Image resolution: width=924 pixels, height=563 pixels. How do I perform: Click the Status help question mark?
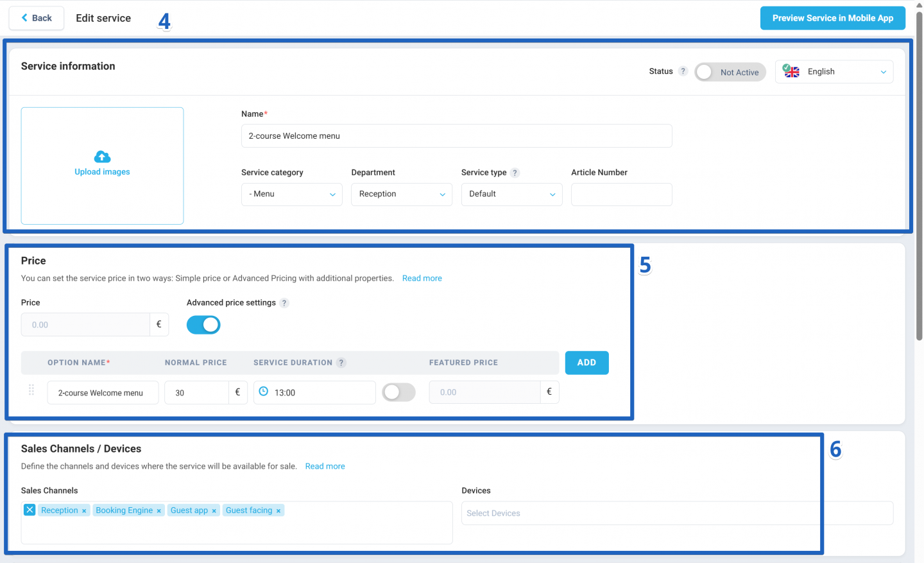(x=683, y=71)
